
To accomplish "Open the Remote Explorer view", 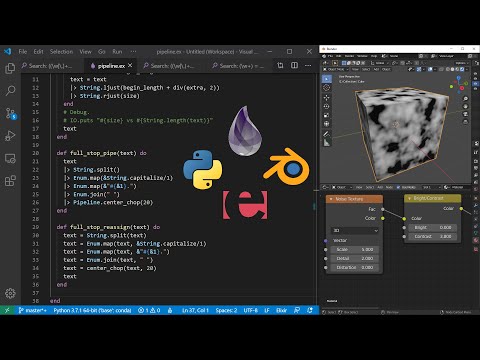I will (10, 158).
